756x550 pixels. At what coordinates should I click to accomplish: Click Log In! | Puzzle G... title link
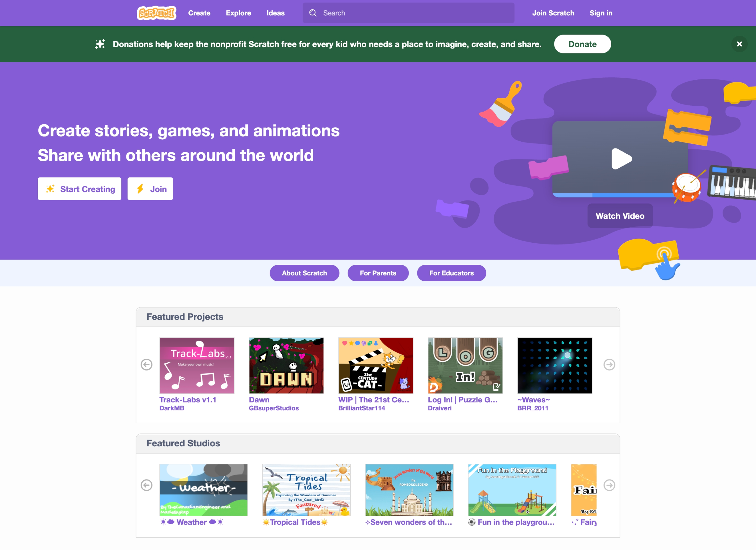coord(463,400)
